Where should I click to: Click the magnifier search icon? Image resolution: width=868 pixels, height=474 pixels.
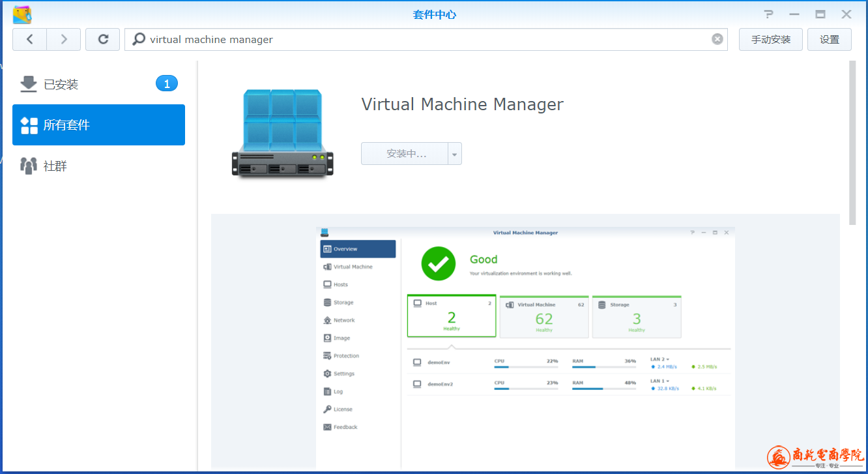[x=138, y=39]
